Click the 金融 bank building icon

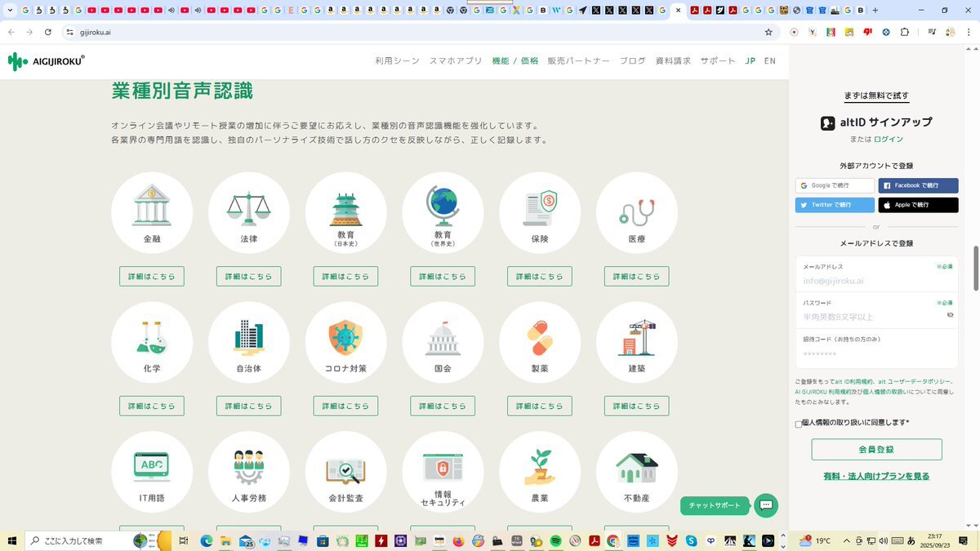click(x=151, y=205)
